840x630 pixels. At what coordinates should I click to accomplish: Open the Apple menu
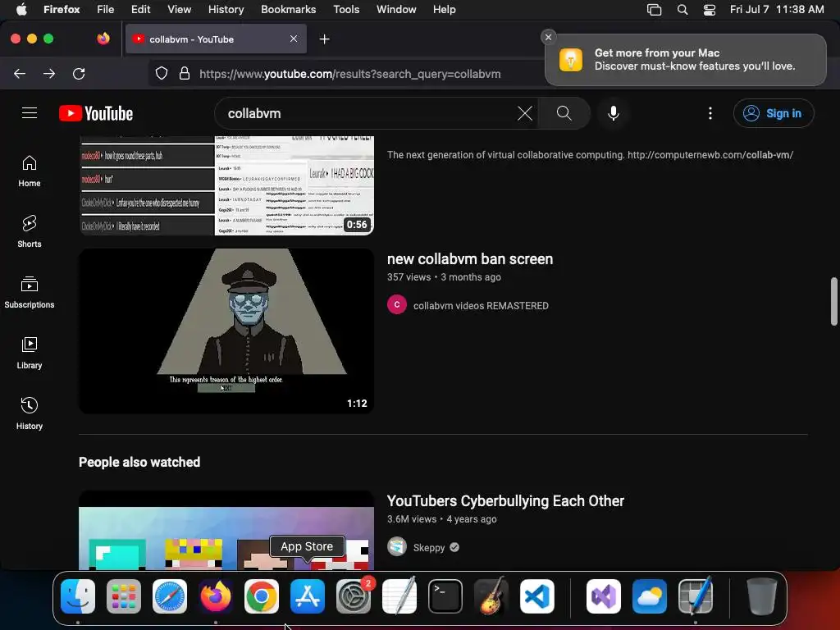coord(21,10)
